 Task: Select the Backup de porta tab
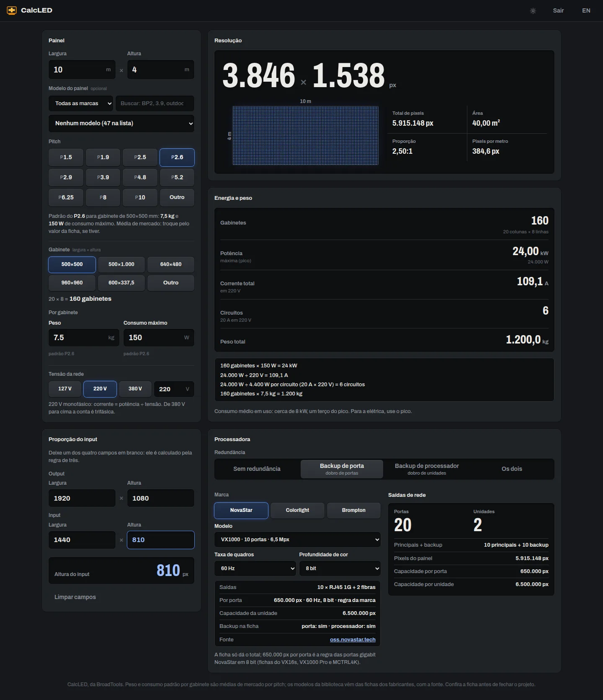(342, 469)
